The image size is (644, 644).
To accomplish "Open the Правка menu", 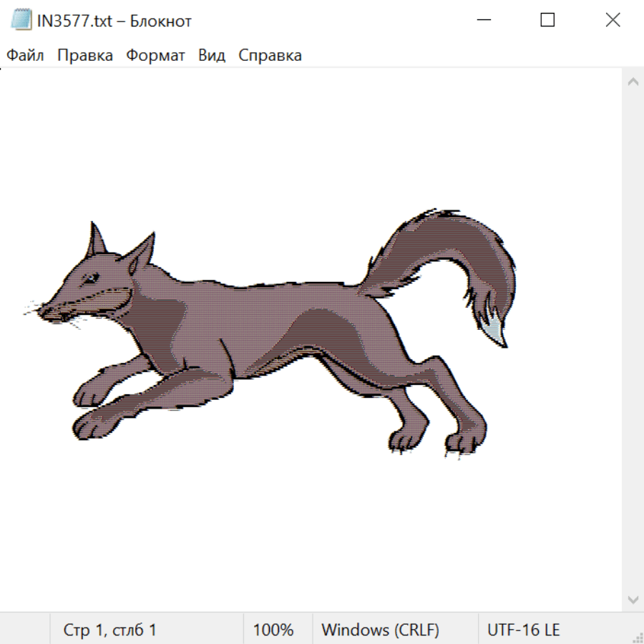I will pyautogui.click(x=85, y=56).
